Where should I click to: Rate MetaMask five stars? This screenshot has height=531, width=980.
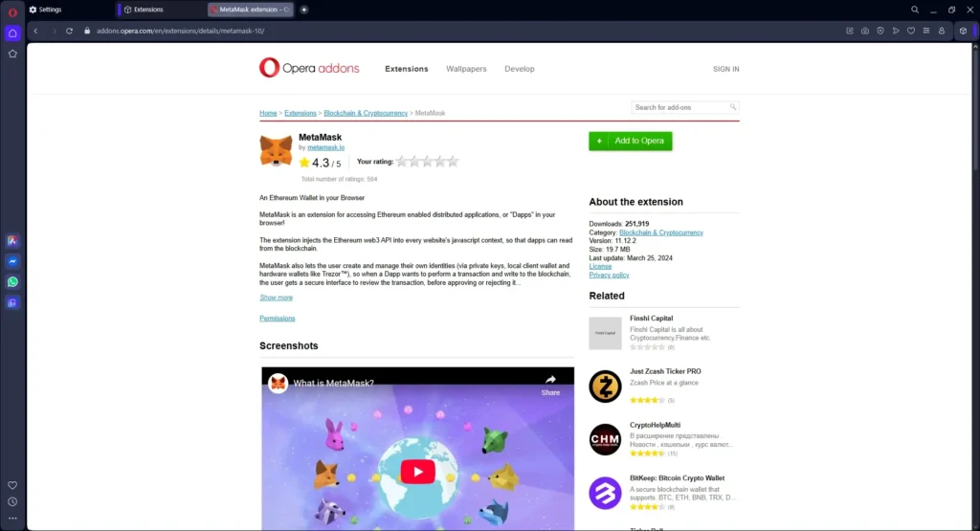tap(453, 162)
